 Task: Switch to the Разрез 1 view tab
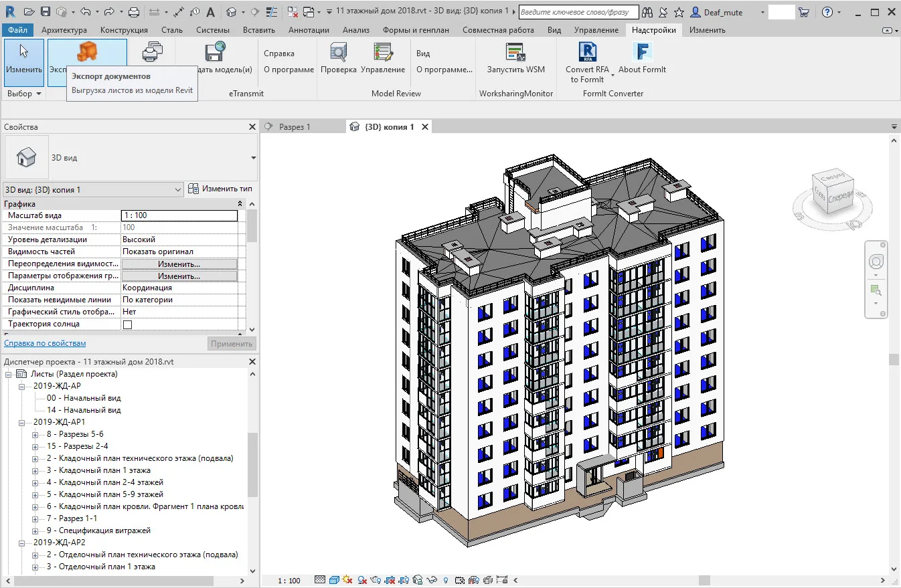click(x=295, y=126)
